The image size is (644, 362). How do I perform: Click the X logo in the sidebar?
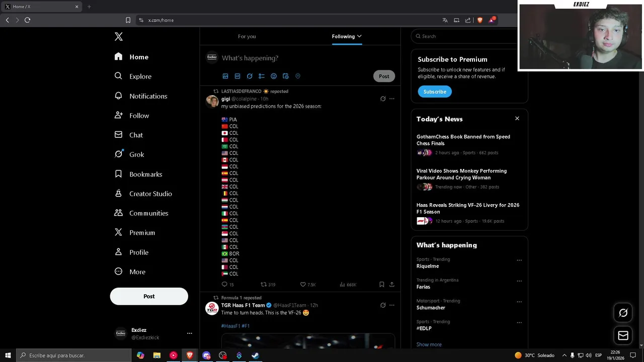tap(119, 36)
